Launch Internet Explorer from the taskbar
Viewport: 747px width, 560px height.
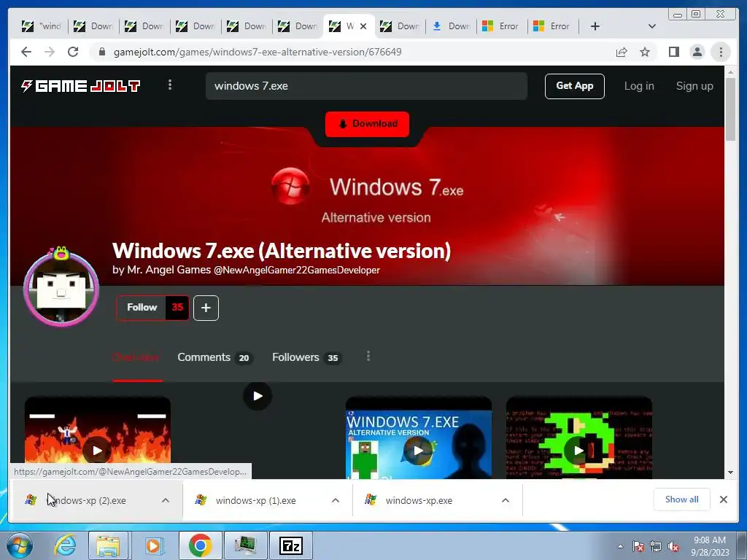tap(65, 545)
